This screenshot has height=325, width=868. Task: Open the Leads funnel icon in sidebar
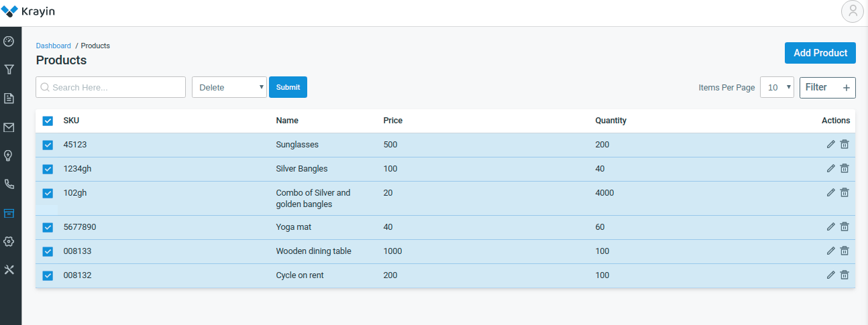tap(9, 69)
